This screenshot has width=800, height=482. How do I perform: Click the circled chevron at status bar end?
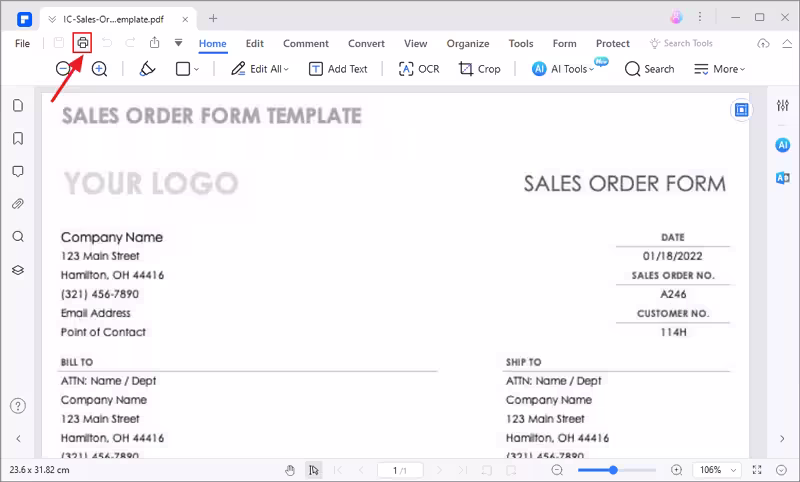tap(781, 470)
